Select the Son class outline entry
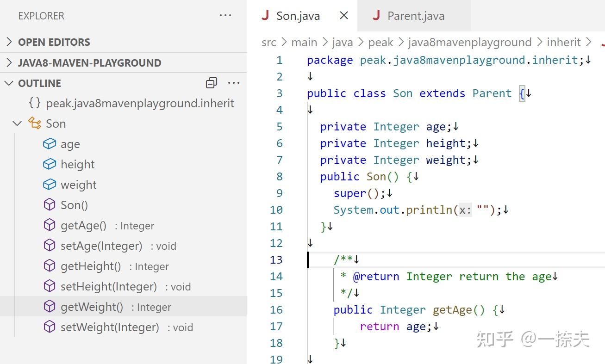Image resolution: width=605 pixels, height=364 pixels. 56,123
